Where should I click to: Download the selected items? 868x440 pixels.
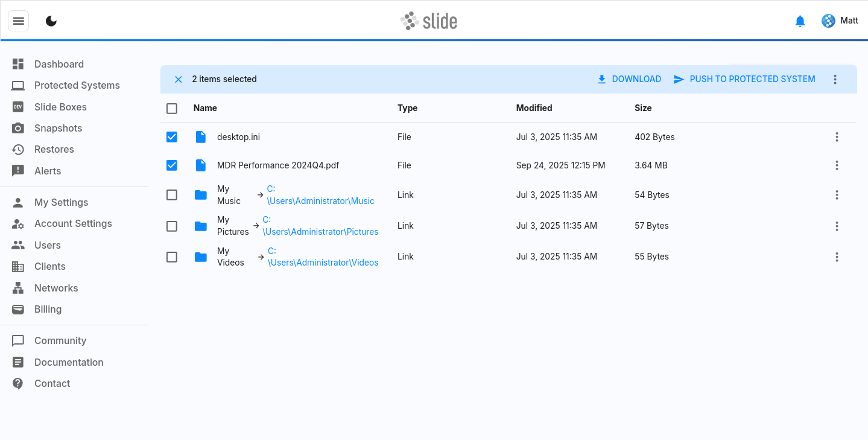click(x=629, y=79)
